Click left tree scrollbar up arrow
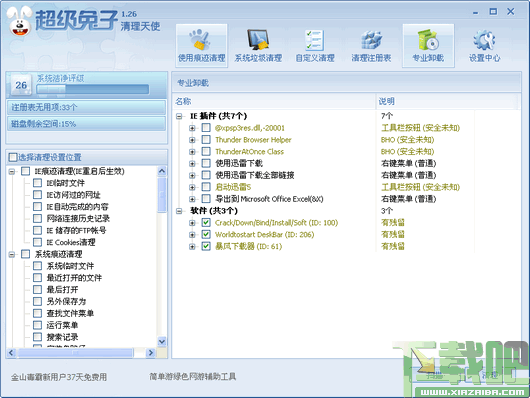This screenshot has height=398, width=530. [x=162, y=171]
